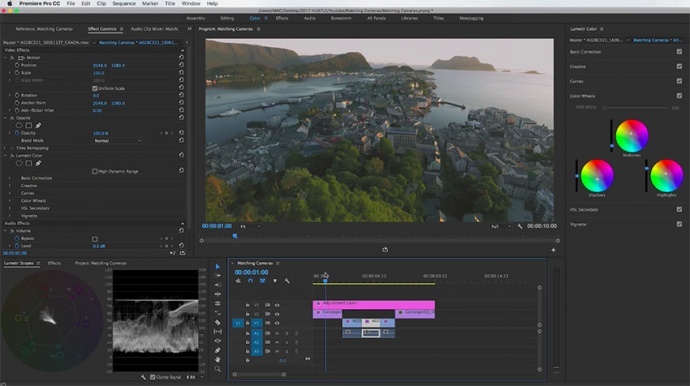Toggle Linked Selection in timeline
The height and width of the screenshot is (386, 690).
coord(262,281)
